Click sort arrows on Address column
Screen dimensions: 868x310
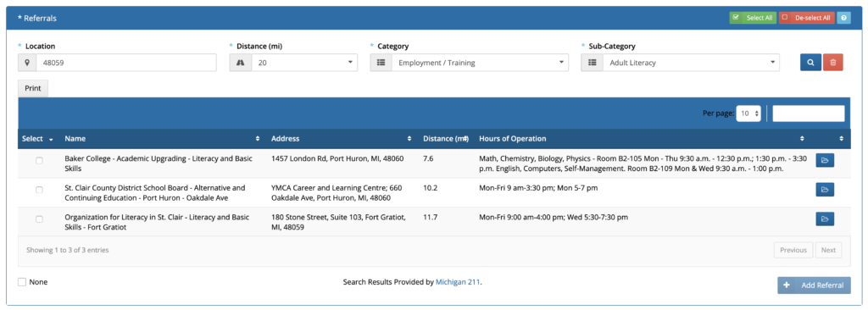(x=409, y=138)
